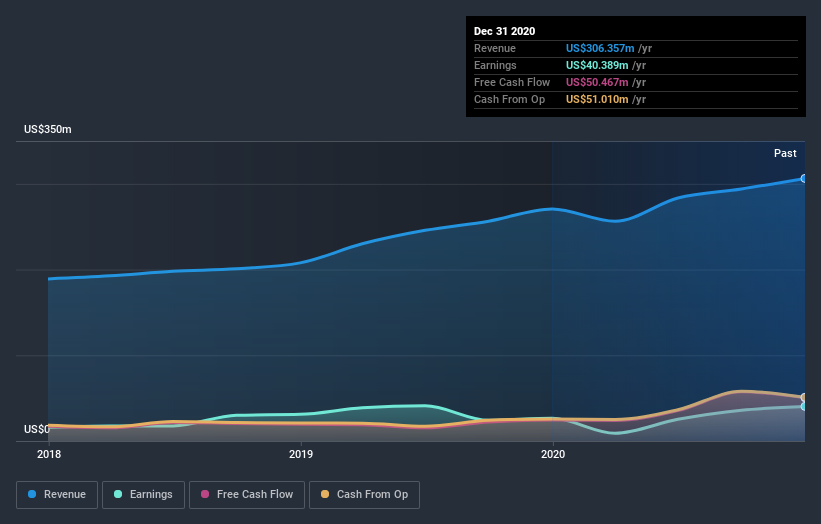This screenshot has height=524, width=821.
Task: Toggle the Free Cash Flow legend button
Action: (247, 495)
